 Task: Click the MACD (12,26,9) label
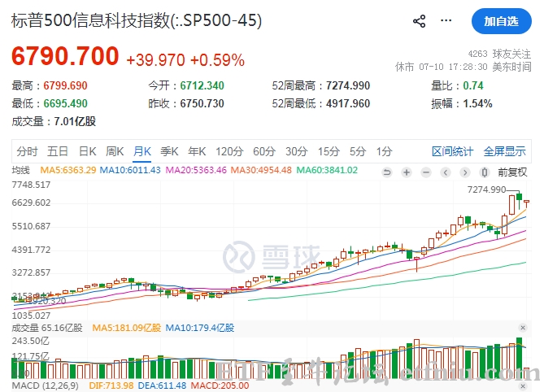pyautogui.click(x=45, y=385)
